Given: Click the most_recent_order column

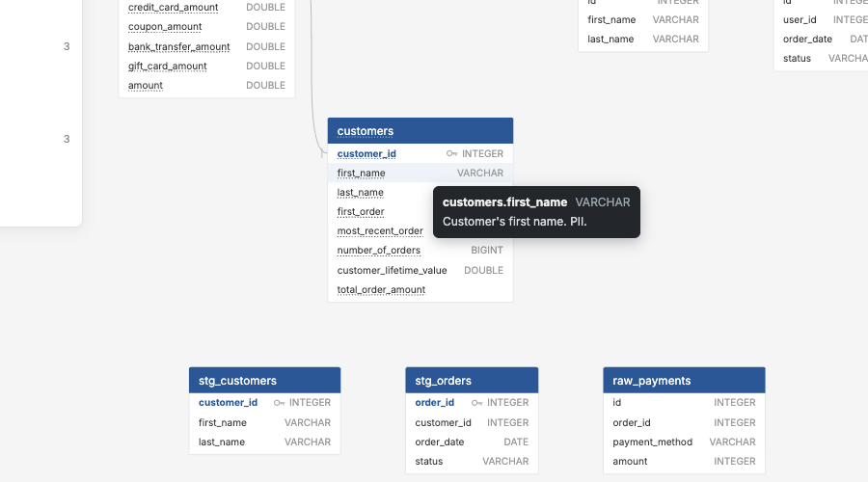Looking at the screenshot, I should (380, 231).
